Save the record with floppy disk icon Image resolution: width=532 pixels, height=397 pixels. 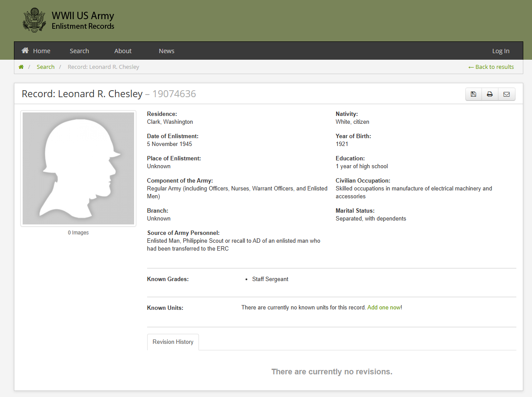[474, 94]
